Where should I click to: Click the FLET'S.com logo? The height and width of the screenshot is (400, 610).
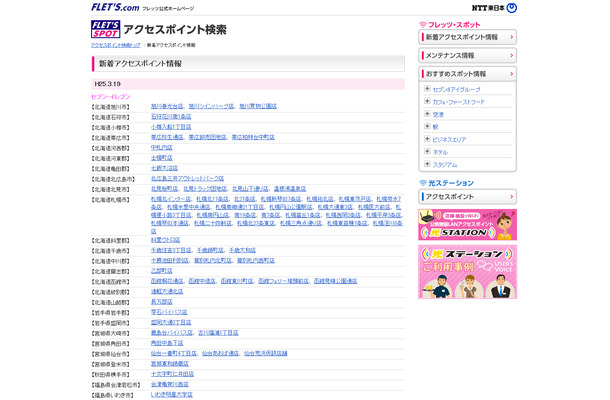coord(115,7)
